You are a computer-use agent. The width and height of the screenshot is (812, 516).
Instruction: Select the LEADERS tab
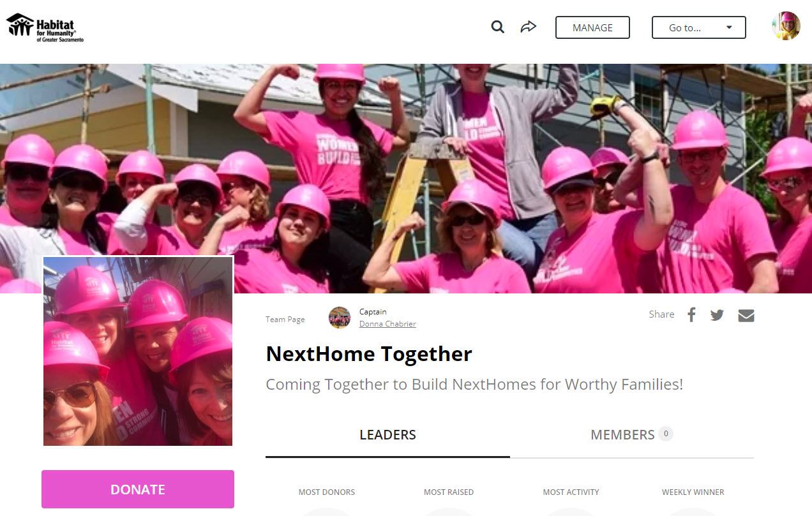(x=387, y=435)
